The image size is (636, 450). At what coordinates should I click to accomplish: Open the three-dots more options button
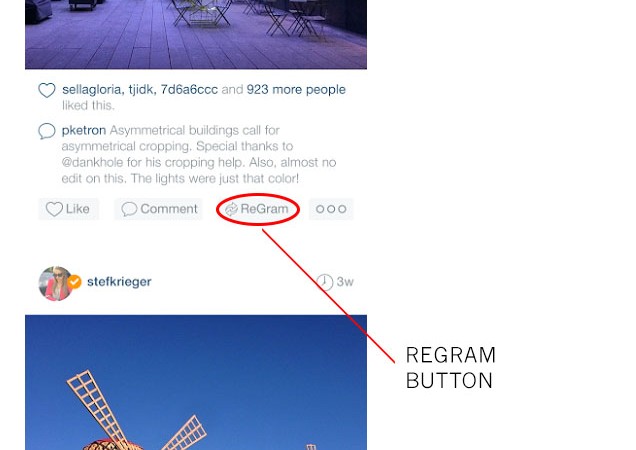click(331, 209)
